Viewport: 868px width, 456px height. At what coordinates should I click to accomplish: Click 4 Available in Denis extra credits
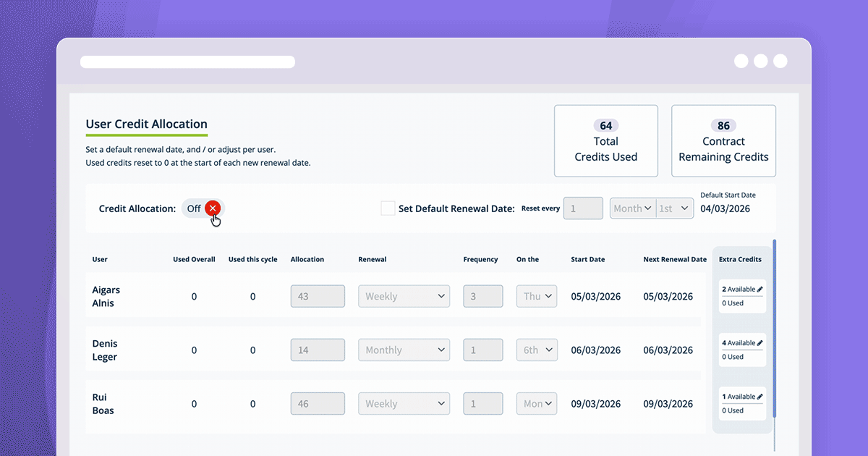tap(739, 343)
